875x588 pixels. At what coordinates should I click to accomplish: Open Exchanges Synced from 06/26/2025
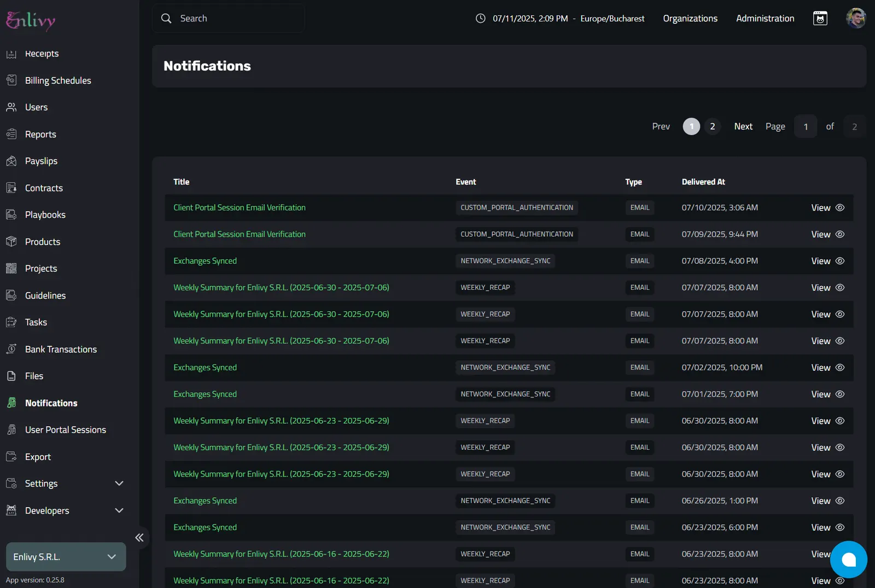(205, 500)
